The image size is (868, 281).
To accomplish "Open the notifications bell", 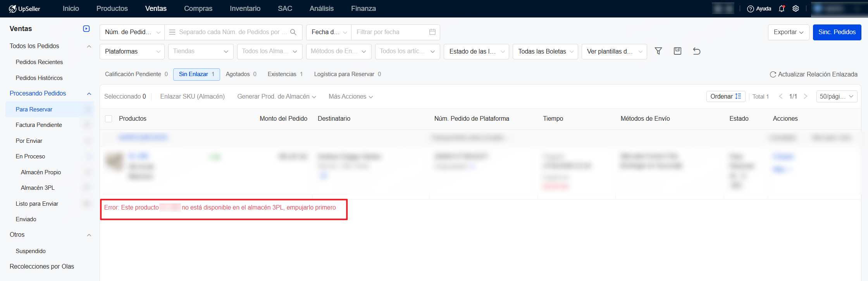I will coord(782,9).
